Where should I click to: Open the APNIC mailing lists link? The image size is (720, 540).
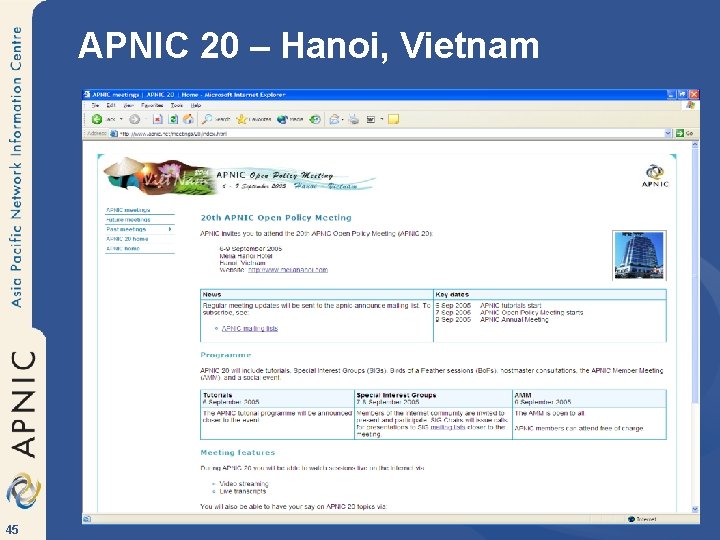click(250, 328)
